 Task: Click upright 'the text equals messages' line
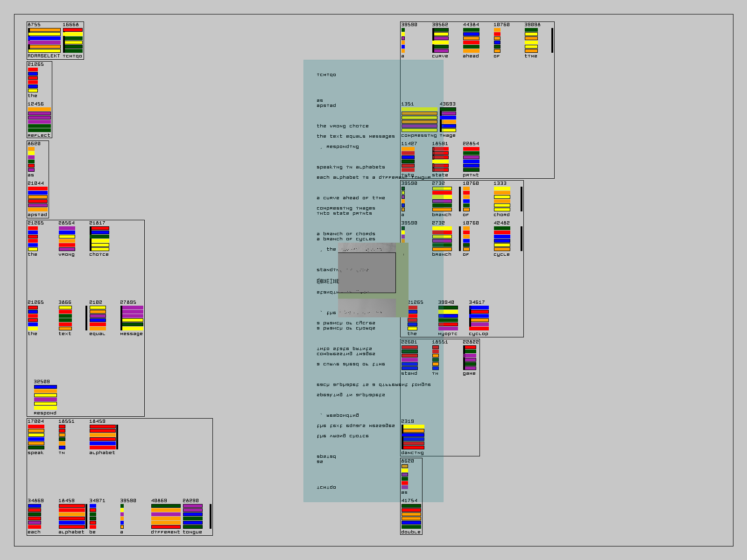355,136
